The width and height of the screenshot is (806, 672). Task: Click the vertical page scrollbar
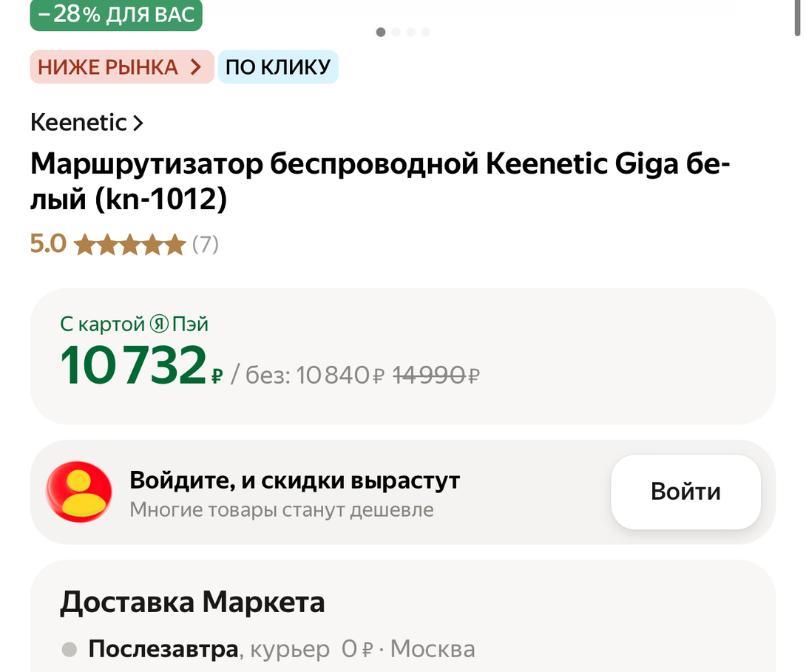tap(797, 18)
